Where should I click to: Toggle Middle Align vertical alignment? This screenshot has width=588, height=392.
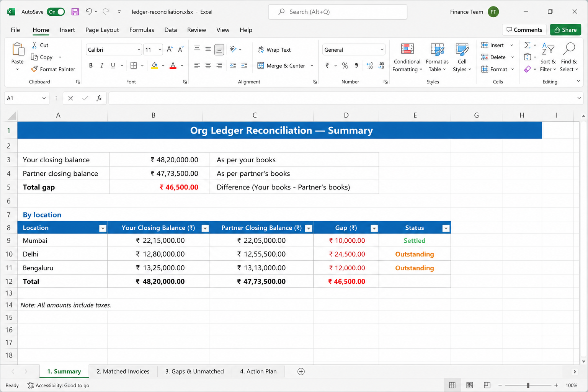point(208,49)
